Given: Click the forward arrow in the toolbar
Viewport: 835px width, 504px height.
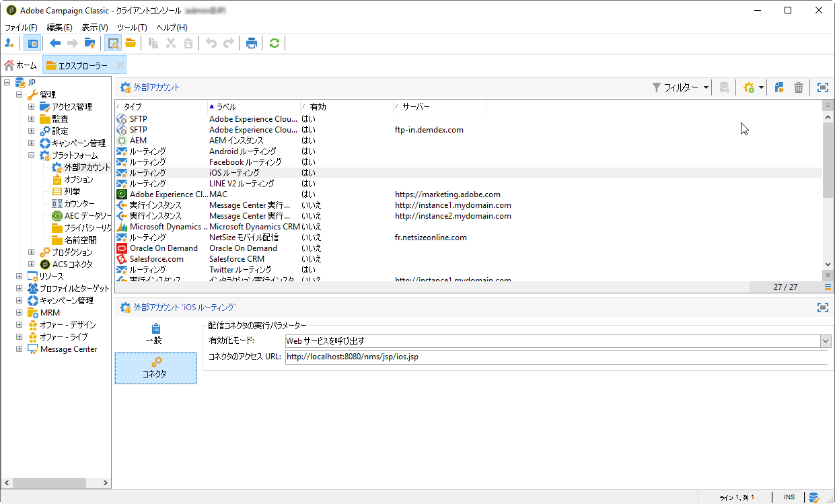Looking at the screenshot, I should 72,43.
